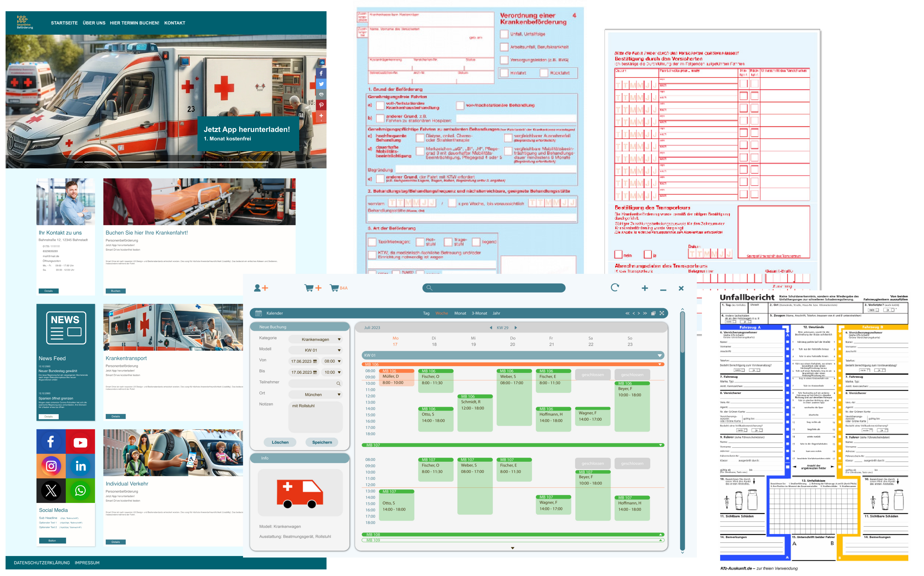Open the Kategorie Krankenwagen dropdown
The height and width of the screenshot is (576, 924).
316,339
